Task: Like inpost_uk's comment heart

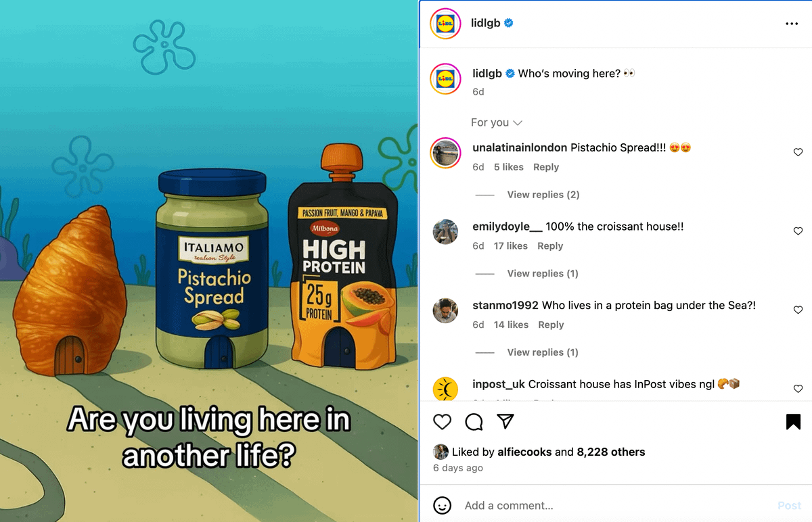Action: click(798, 389)
